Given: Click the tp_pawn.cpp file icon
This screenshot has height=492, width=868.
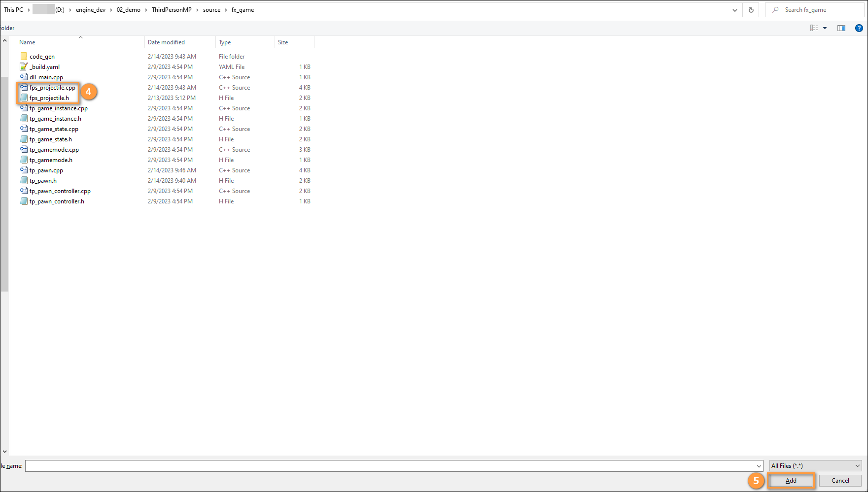Looking at the screenshot, I should coord(24,170).
